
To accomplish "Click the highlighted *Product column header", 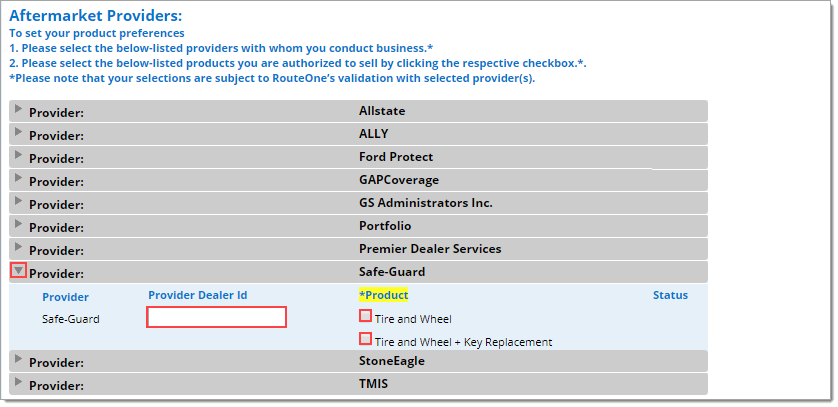I will pos(384,295).
